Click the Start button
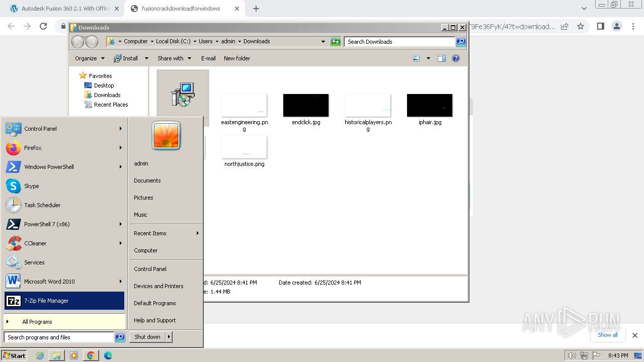This screenshot has width=644, height=362. pyautogui.click(x=14, y=355)
